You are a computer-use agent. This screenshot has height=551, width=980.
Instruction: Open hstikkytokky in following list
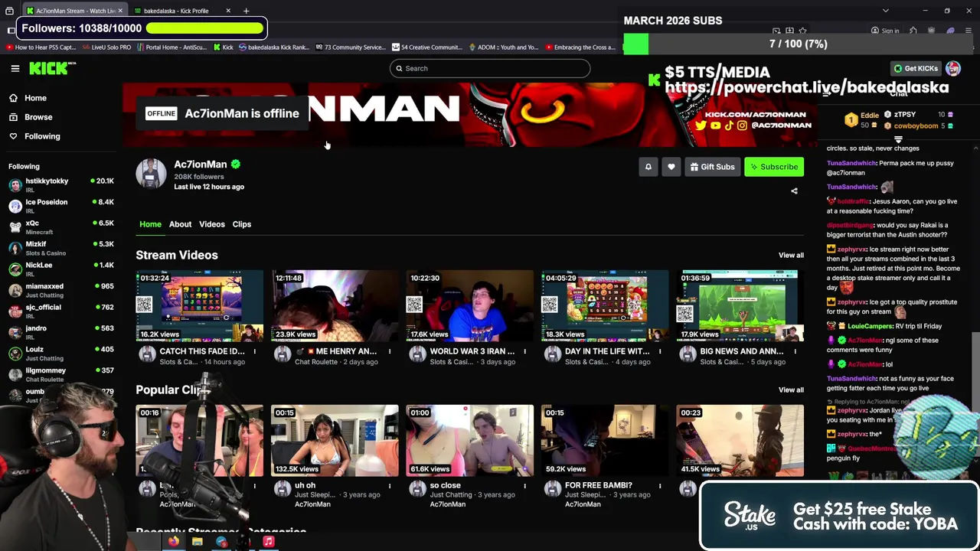[x=60, y=184]
